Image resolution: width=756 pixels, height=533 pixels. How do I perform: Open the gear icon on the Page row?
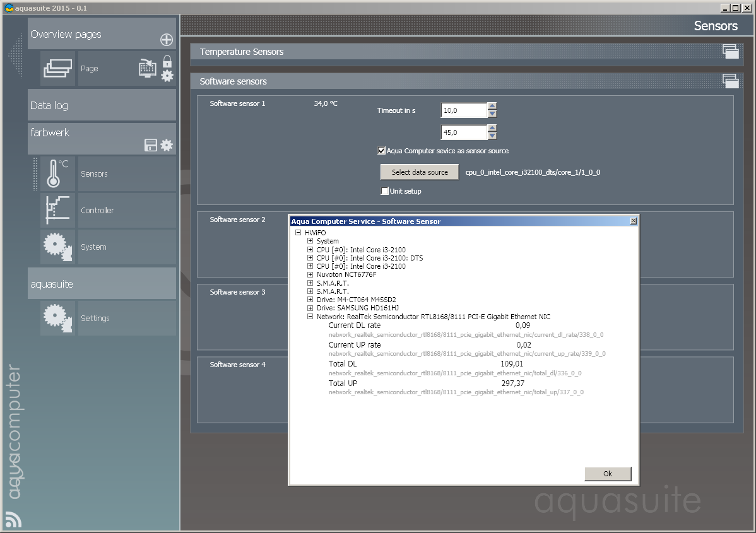pos(167,76)
